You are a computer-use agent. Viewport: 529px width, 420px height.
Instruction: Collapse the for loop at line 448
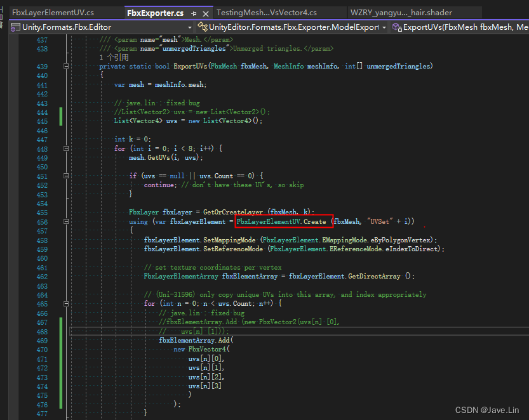click(x=66, y=148)
